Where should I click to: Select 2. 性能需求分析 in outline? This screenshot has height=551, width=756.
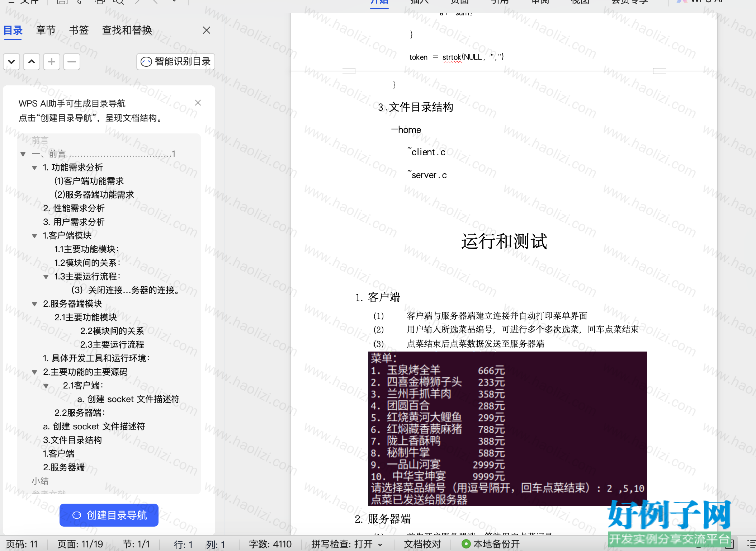74,208
